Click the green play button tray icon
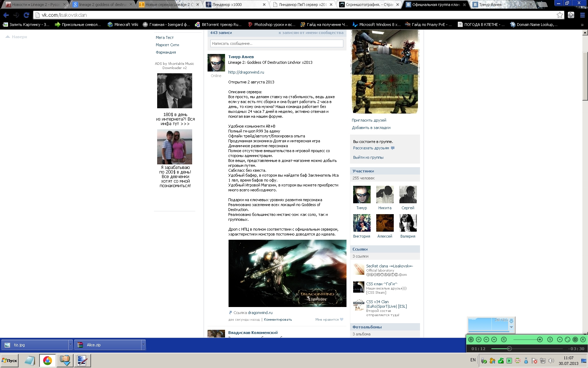Viewport: 588px width, 368px height. 509,361
